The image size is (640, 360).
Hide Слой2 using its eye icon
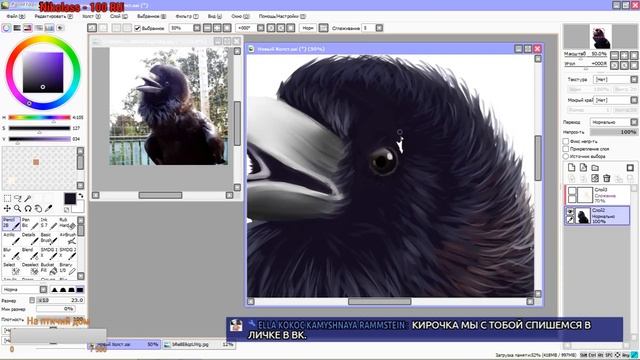(x=570, y=211)
